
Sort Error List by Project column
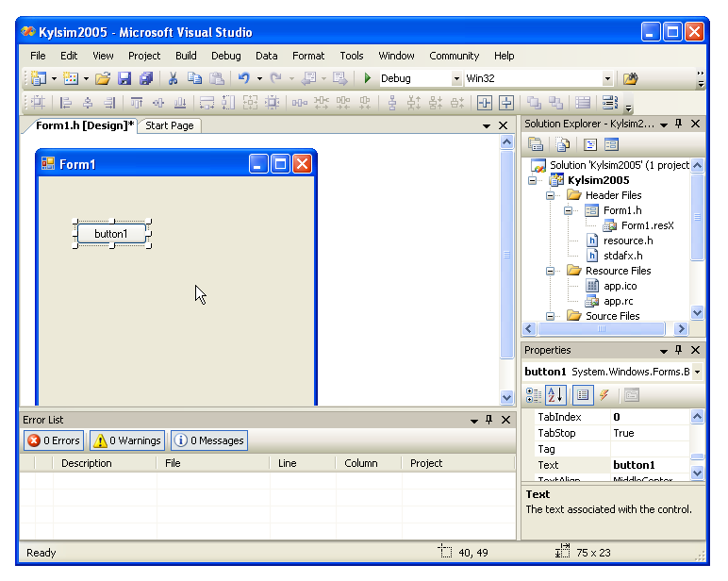[457, 463]
